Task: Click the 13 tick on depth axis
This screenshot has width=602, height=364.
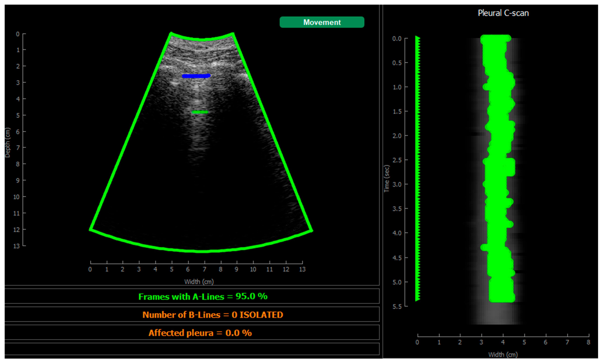Action: pyautogui.click(x=16, y=246)
